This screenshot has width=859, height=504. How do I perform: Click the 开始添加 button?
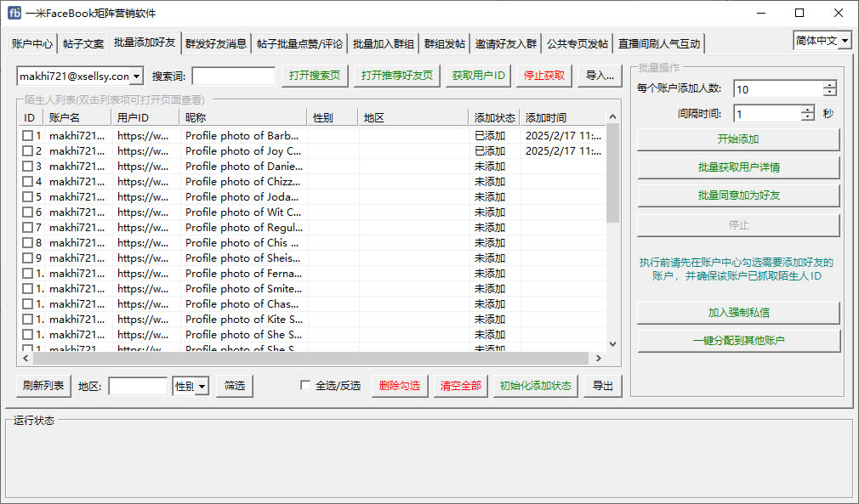[x=738, y=139]
